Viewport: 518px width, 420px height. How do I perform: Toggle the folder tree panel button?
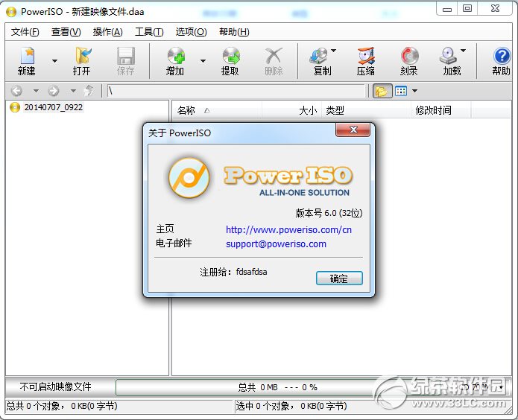click(x=382, y=91)
